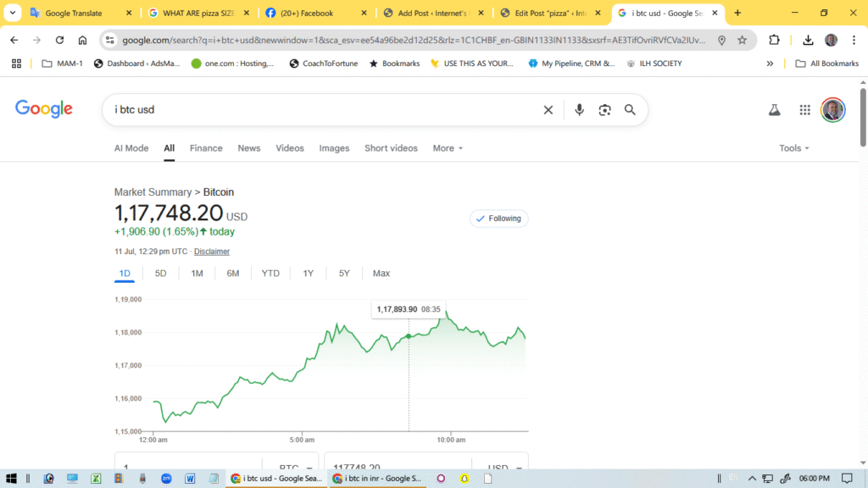Show more bookmarks with the chevron
Screen dimensions: 868x488
pos(770,64)
